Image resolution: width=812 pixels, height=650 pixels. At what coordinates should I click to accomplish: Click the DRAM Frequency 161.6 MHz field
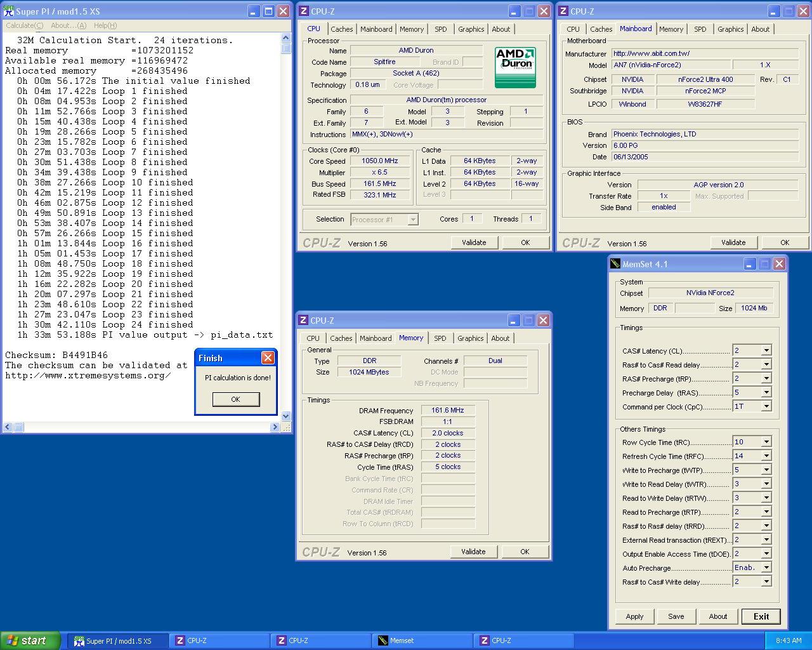click(448, 411)
